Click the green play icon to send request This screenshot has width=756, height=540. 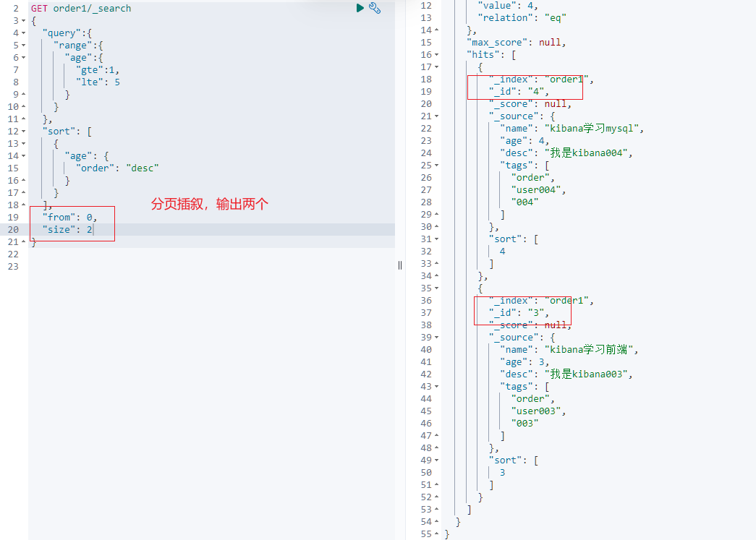360,8
